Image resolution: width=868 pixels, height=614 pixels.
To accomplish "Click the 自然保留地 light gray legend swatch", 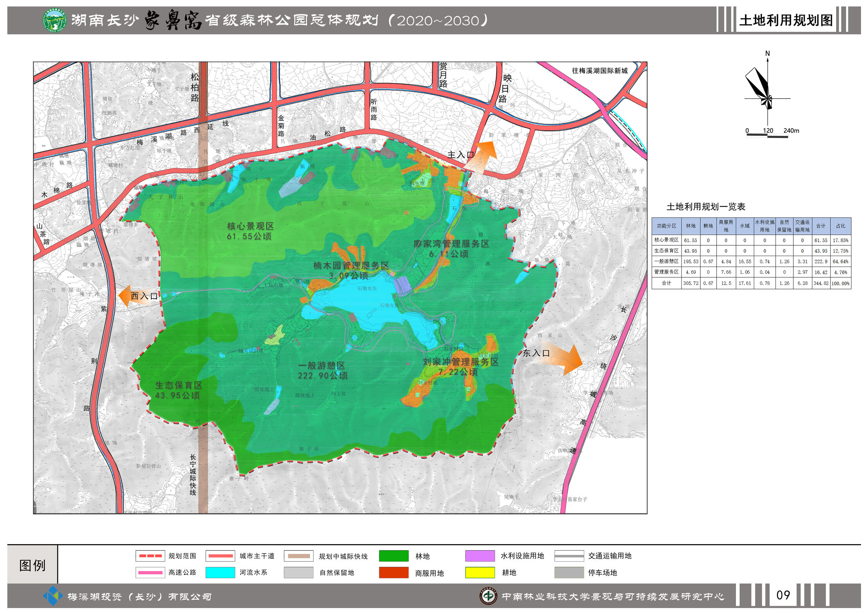I will click(299, 572).
